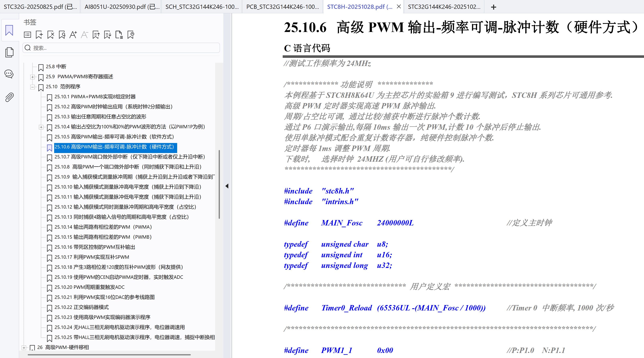Screen dimensions: 644x358
Task: Open the page thumbnails panel
Action: (x=9, y=52)
